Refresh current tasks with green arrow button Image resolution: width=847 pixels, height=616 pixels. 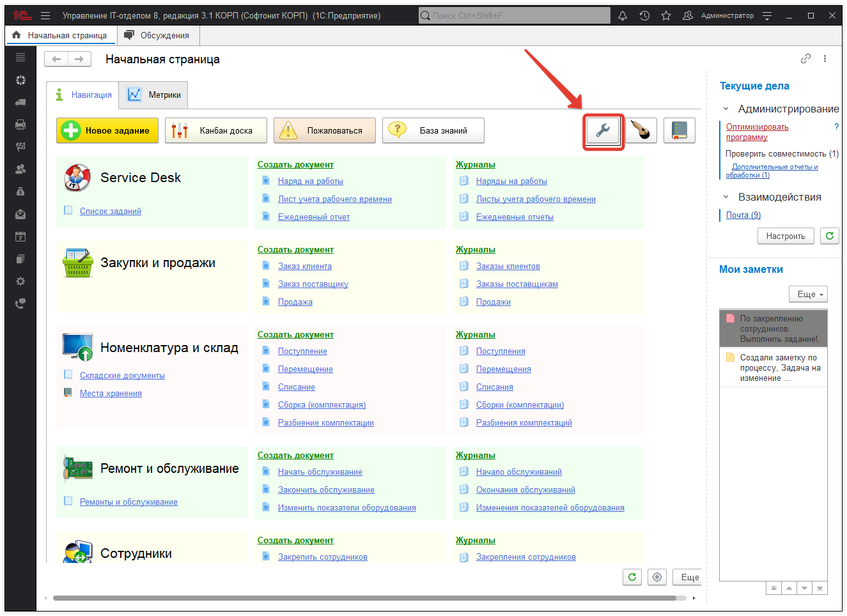click(830, 236)
